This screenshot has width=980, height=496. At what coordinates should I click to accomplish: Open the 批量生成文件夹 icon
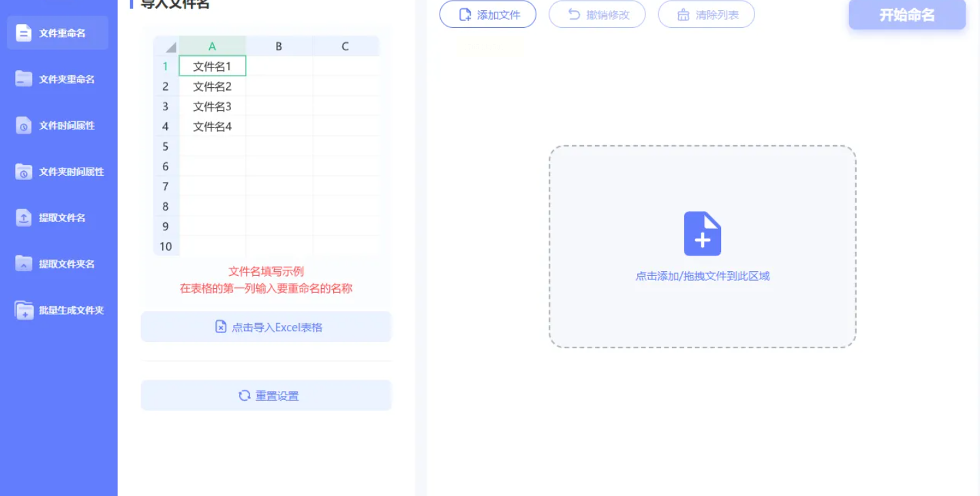(x=24, y=310)
